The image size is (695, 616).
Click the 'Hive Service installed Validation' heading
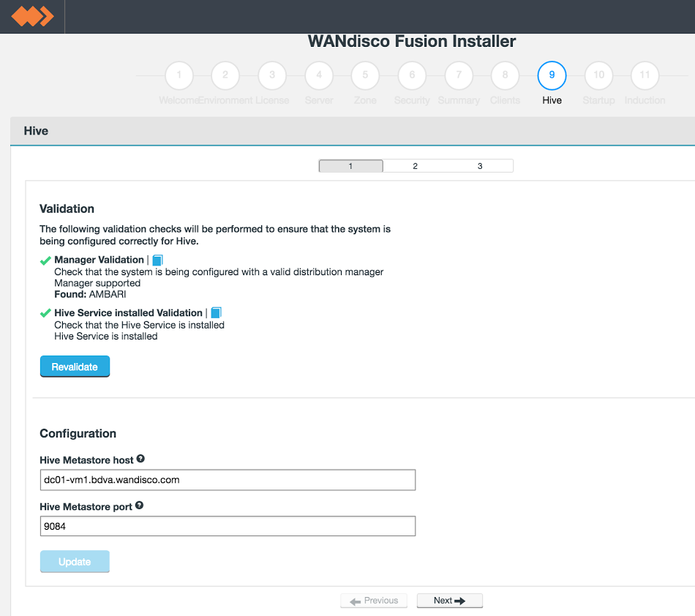click(x=129, y=313)
